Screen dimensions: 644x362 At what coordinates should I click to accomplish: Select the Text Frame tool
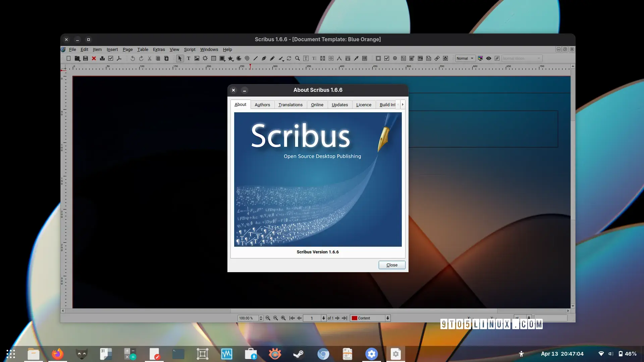[x=189, y=58]
